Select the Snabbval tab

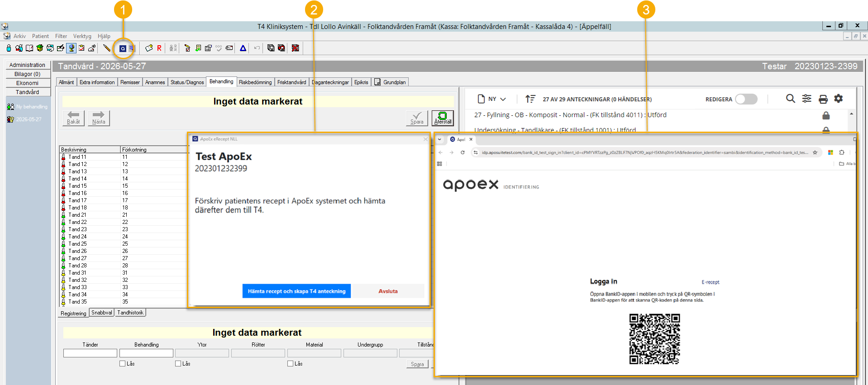102,313
